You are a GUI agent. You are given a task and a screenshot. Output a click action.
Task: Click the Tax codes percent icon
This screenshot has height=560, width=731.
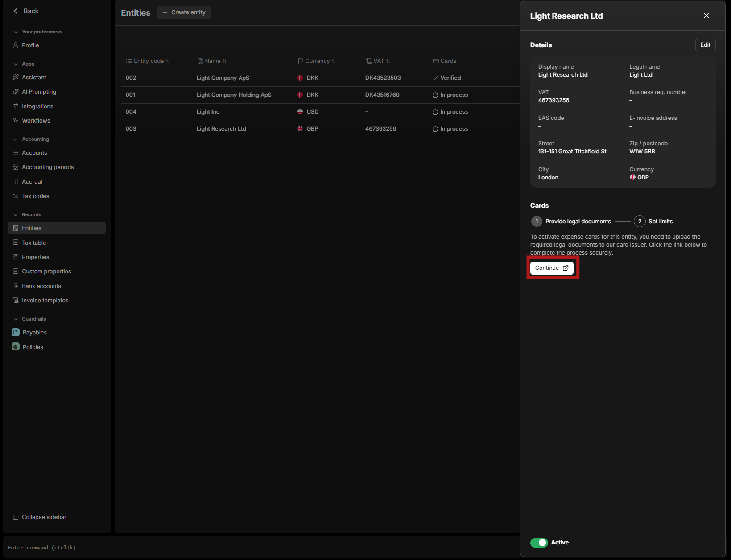coord(16,196)
